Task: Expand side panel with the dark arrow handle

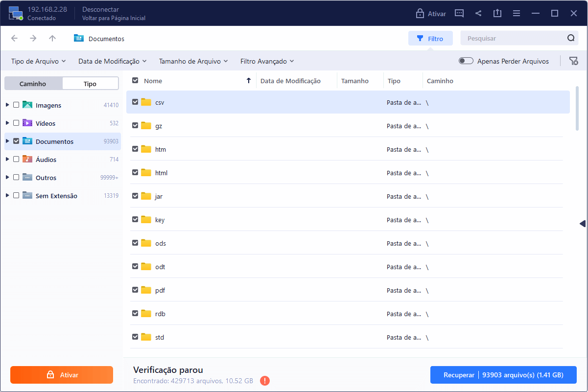Action: point(582,224)
